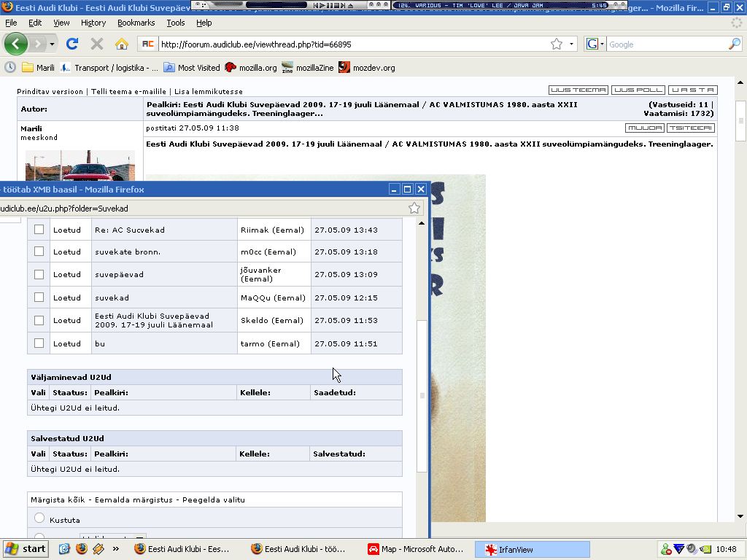Click the popup window's vertical scrollbar thumb
This screenshot has width=747, height=560.
(x=422, y=394)
